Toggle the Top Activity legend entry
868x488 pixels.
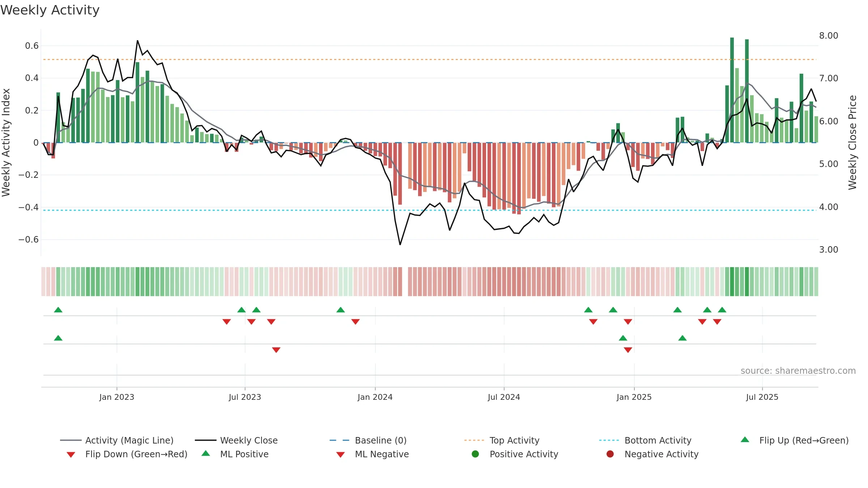click(x=502, y=440)
